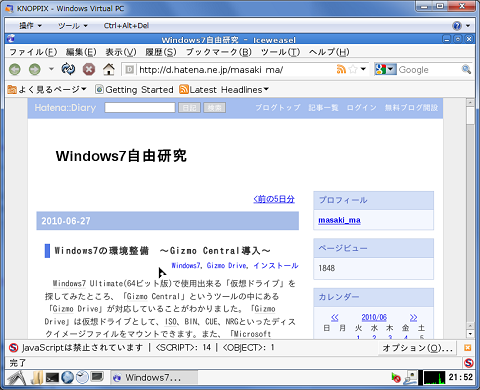Click the ログイン link
Viewport: 480px width, 390px height.
(x=361, y=108)
